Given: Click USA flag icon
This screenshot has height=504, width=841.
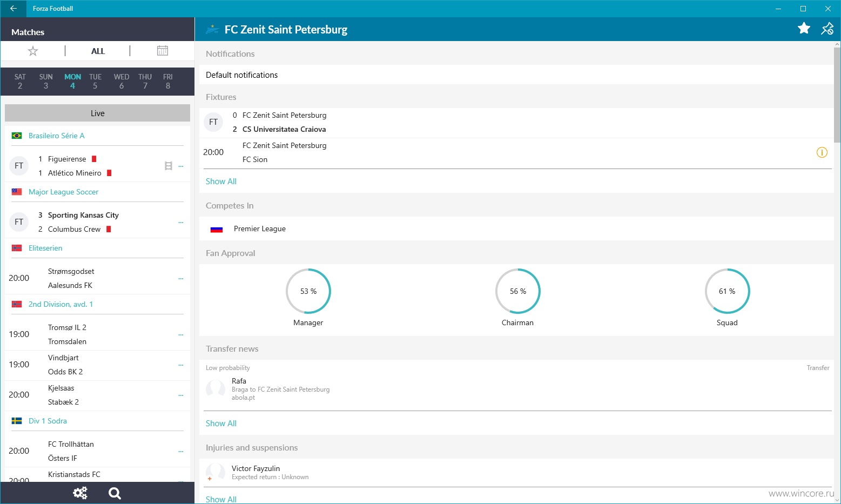Looking at the screenshot, I should [x=17, y=192].
